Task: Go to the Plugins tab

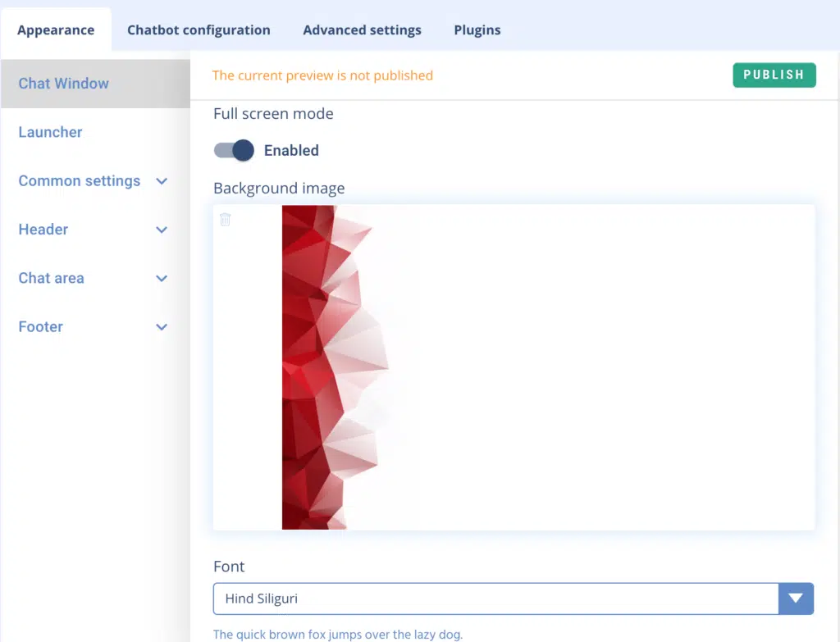Action: coord(477,30)
